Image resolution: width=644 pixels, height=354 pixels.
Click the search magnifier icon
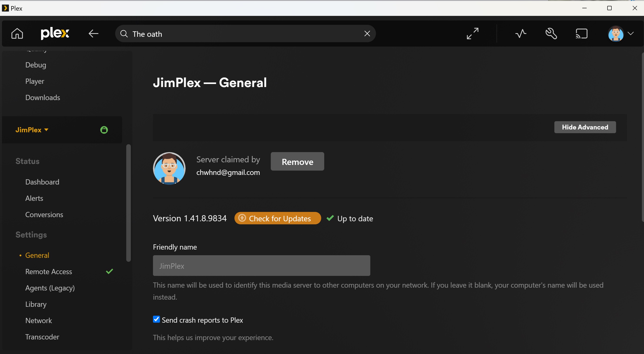pyautogui.click(x=124, y=34)
